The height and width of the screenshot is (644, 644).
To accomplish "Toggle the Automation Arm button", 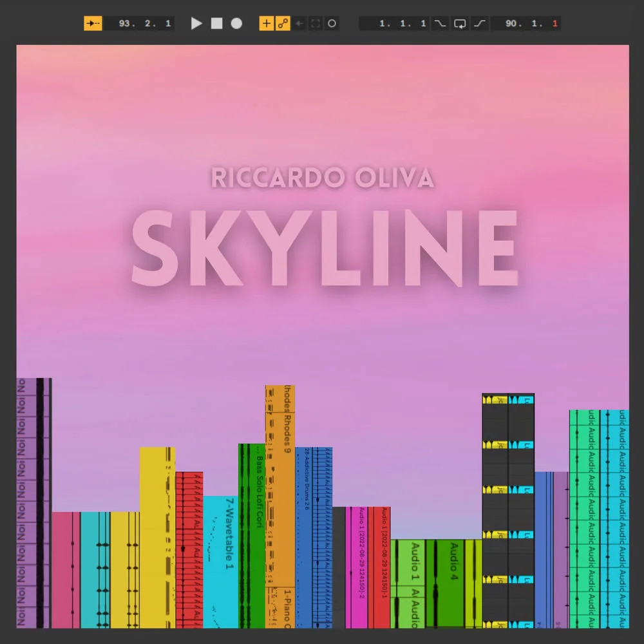I will tap(283, 23).
